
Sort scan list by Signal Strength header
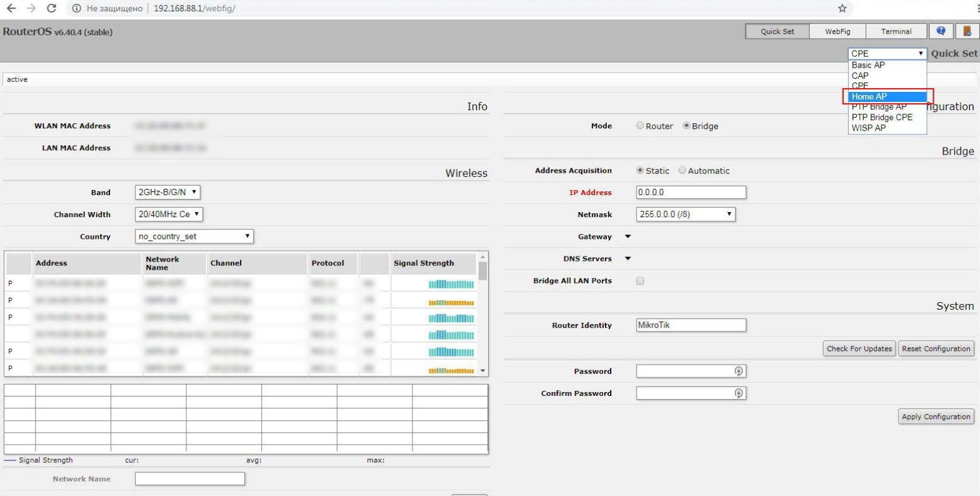(434, 263)
